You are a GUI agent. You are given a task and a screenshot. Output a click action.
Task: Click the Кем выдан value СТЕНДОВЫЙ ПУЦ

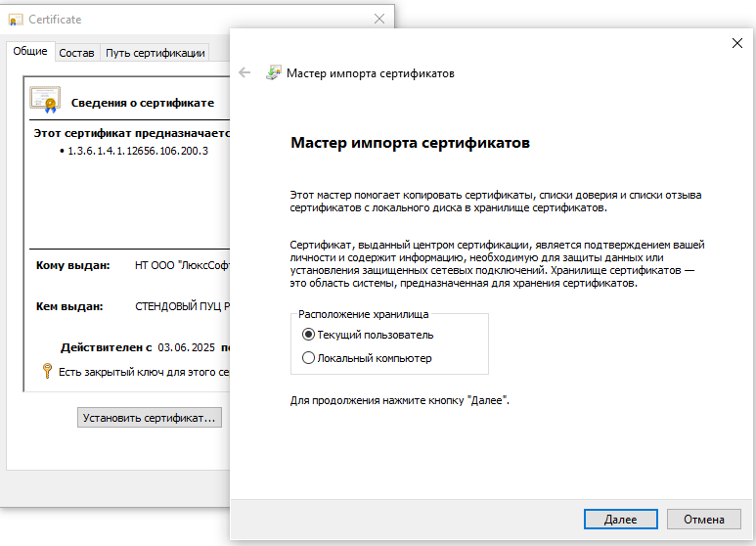coord(181,305)
